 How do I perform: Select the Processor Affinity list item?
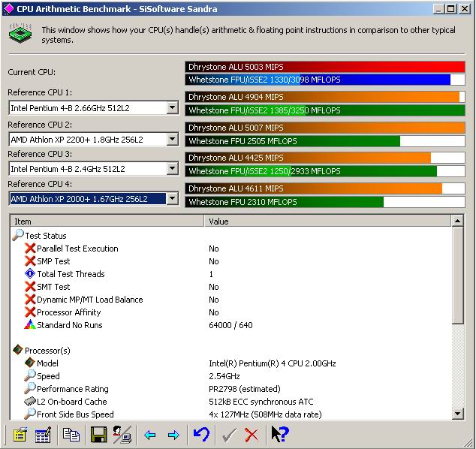coord(68,312)
